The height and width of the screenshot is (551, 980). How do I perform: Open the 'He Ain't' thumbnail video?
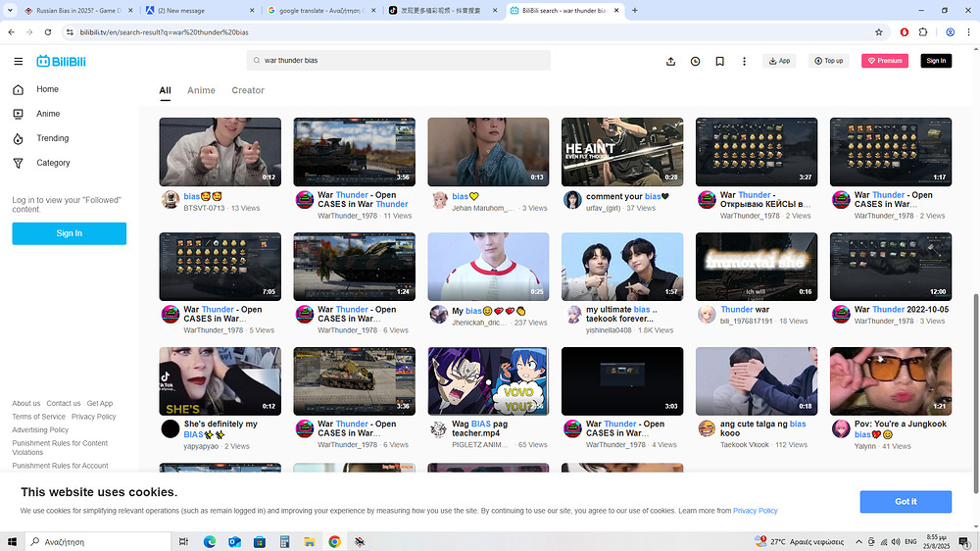[622, 152]
